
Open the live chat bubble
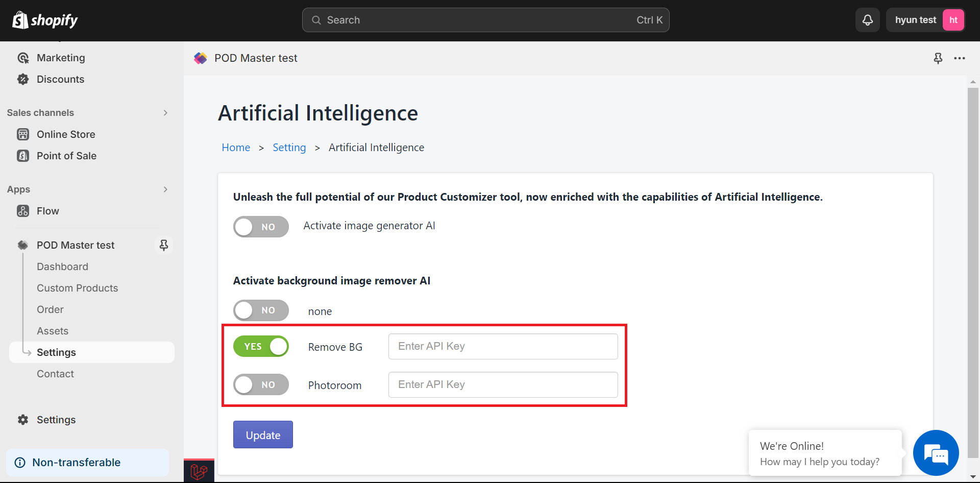(936, 453)
